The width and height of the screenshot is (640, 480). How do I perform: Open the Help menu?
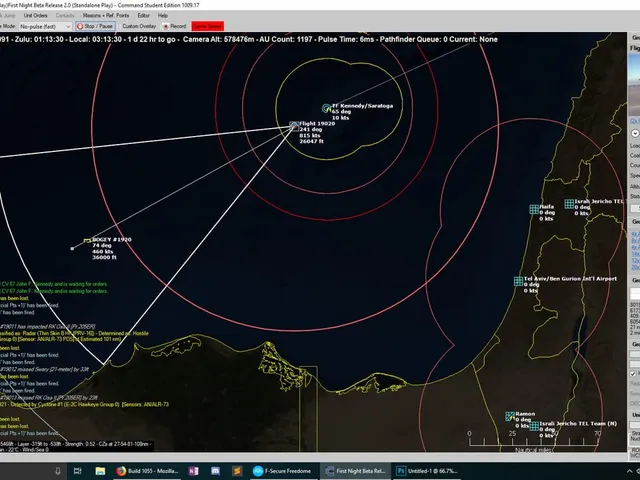(163, 16)
